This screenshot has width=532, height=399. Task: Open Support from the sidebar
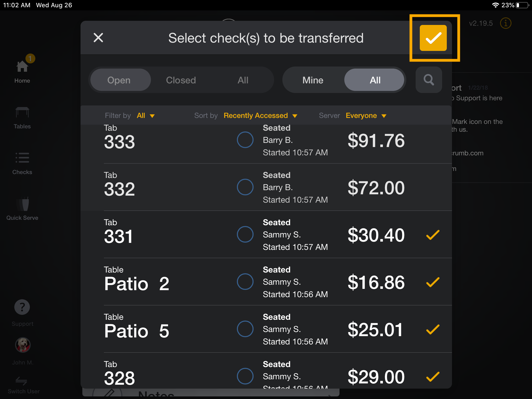click(x=22, y=307)
